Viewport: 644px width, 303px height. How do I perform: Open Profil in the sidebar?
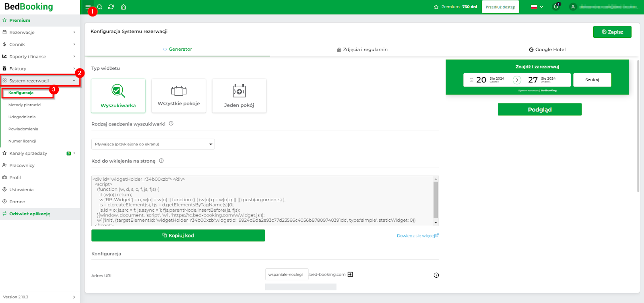click(x=40, y=177)
